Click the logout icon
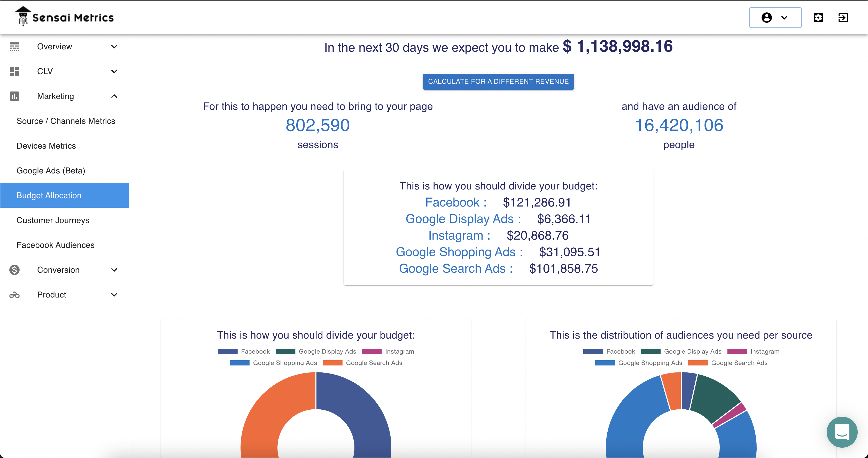The height and width of the screenshot is (458, 868). click(x=843, y=18)
